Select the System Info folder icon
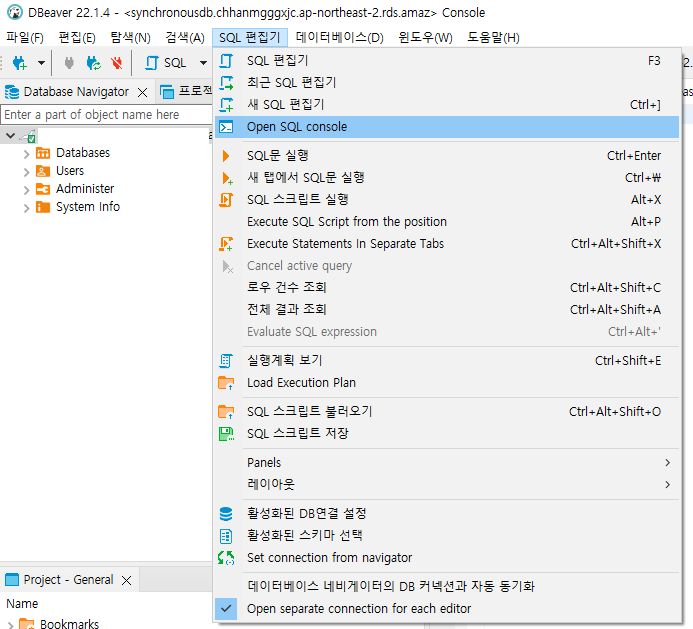 coord(43,207)
